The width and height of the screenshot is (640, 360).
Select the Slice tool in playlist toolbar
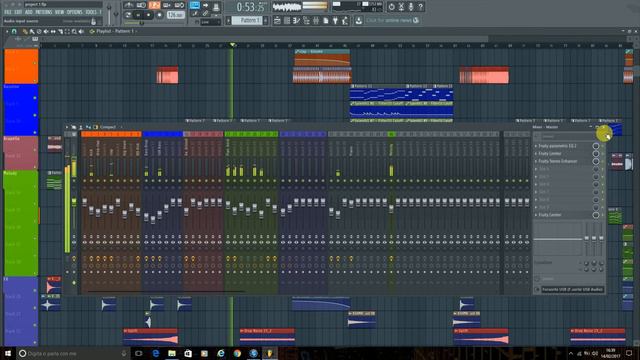[x=60, y=31]
